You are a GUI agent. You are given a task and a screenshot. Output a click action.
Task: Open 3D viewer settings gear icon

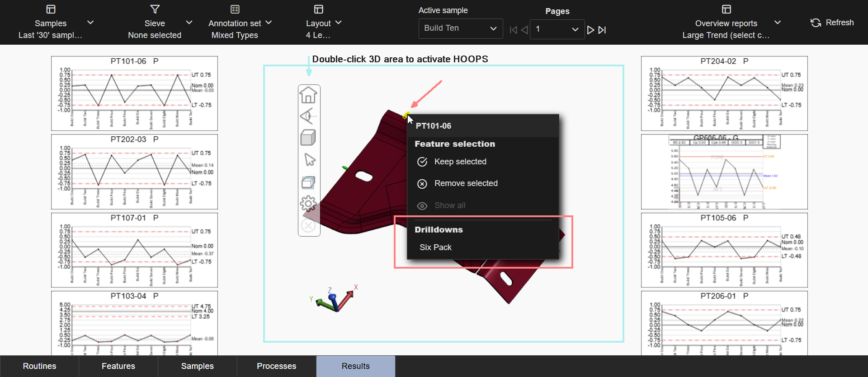pyautogui.click(x=308, y=204)
